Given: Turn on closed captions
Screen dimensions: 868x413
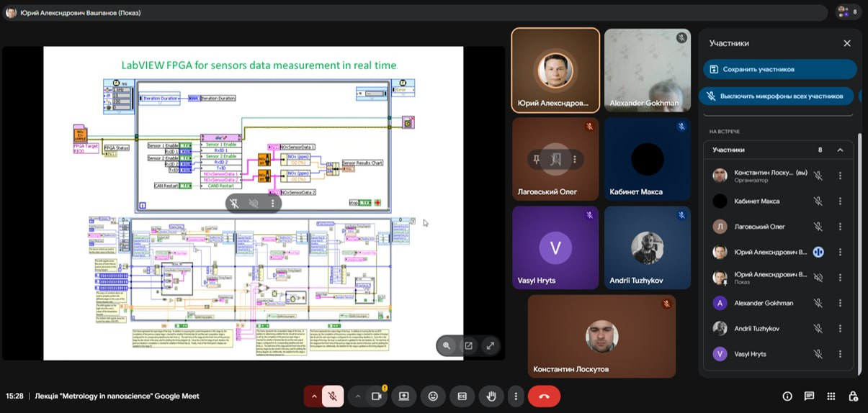Looking at the screenshot, I should 462,396.
